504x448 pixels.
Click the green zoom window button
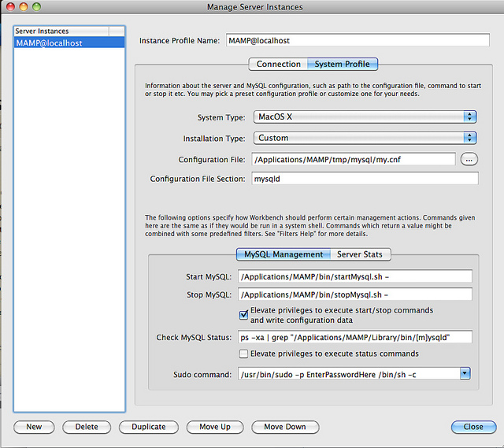[x=37, y=6]
